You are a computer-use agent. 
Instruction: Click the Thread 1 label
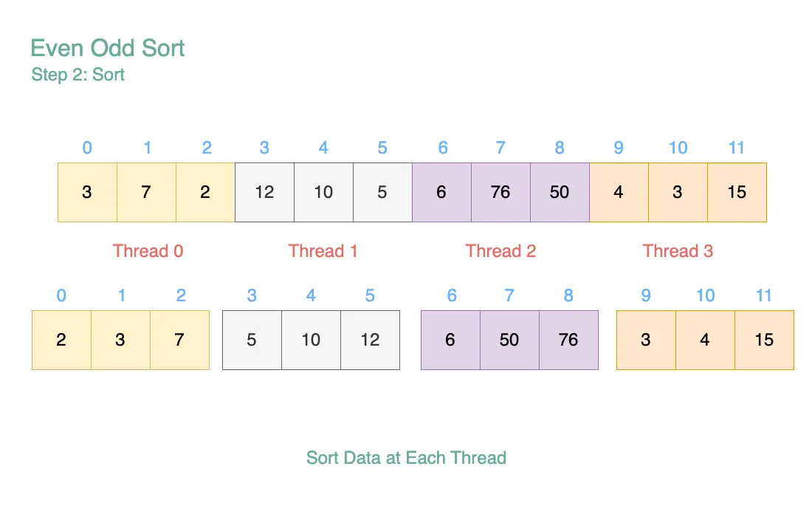[323, 251]
